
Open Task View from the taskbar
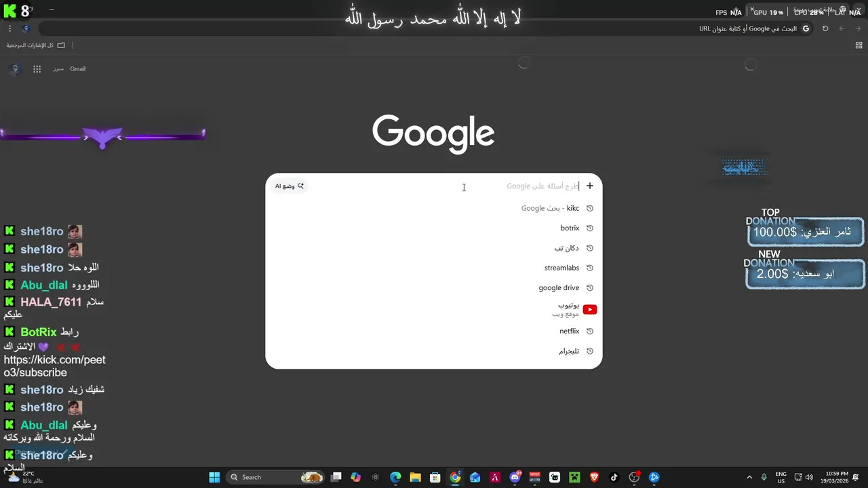(336, 477)
